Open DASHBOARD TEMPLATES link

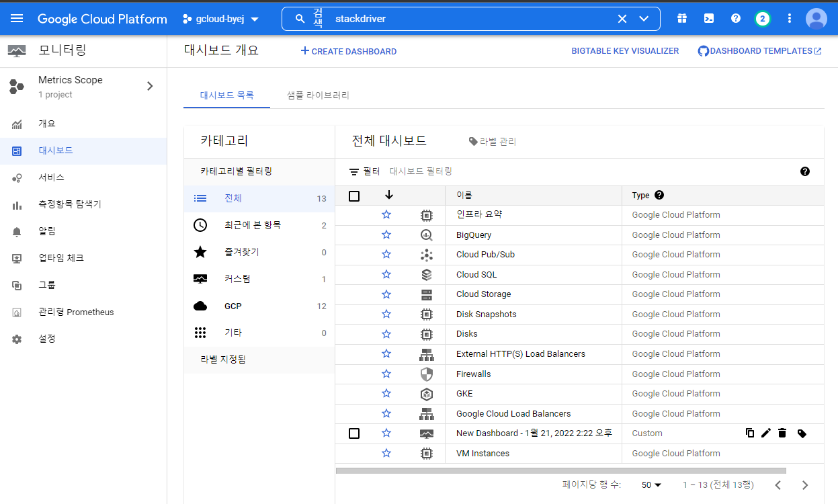pyautogui.click(x=759, y=51)
